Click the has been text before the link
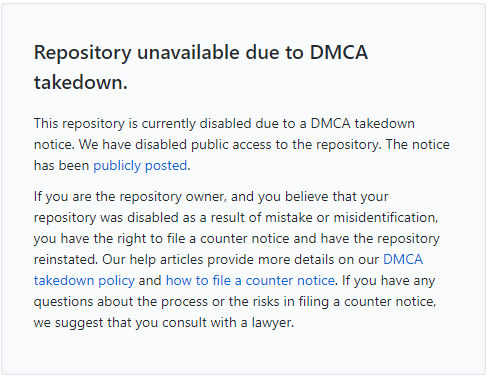This screenshot has height=379, width=489. (61, 166)
